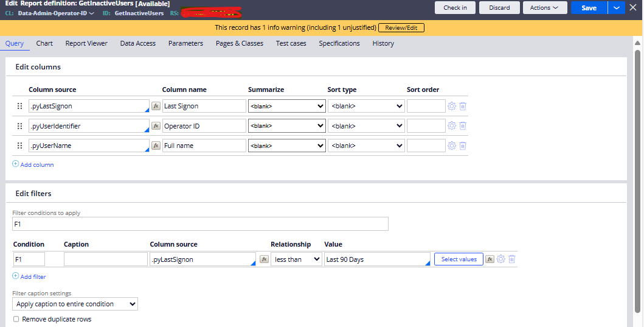This screenshot has width=644, height=327.
Task: Switch to the Data Access tab
Action: coord(138,43)
